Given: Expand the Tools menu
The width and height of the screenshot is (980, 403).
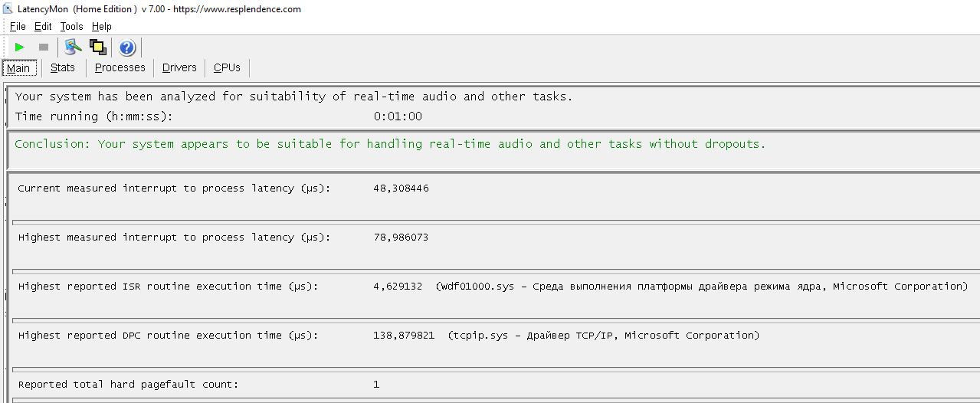Looking at the screenshot, I should [71, 27].
